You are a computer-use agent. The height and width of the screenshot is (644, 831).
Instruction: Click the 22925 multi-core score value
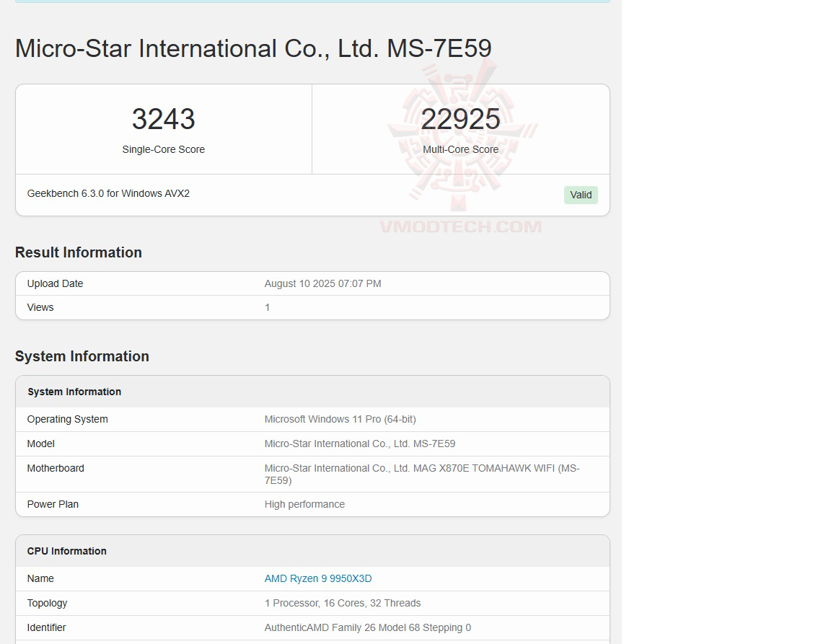[x=460, y=118]
